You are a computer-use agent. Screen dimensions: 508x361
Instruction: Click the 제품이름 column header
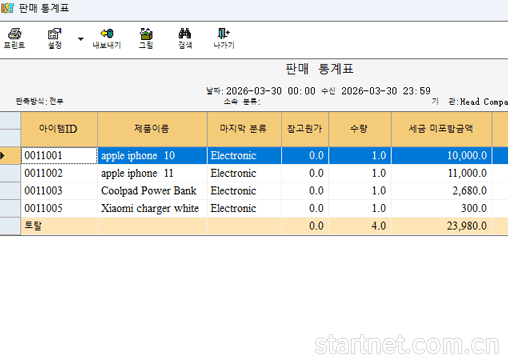(152, 129)
